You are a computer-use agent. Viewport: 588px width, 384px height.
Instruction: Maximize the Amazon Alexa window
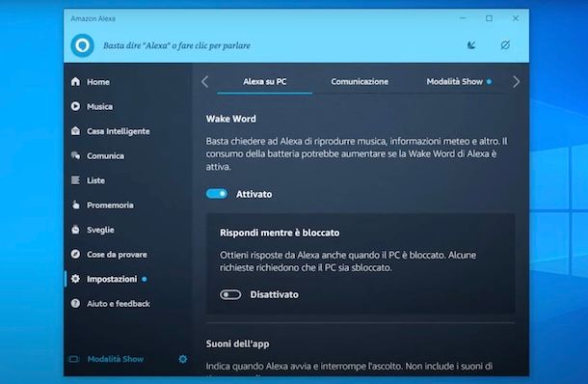tap(489, 18)
